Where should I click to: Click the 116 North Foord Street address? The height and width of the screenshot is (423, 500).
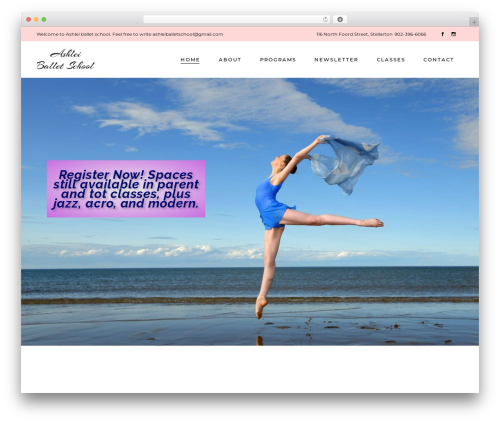pyautogui.click(x=355, y=34)
